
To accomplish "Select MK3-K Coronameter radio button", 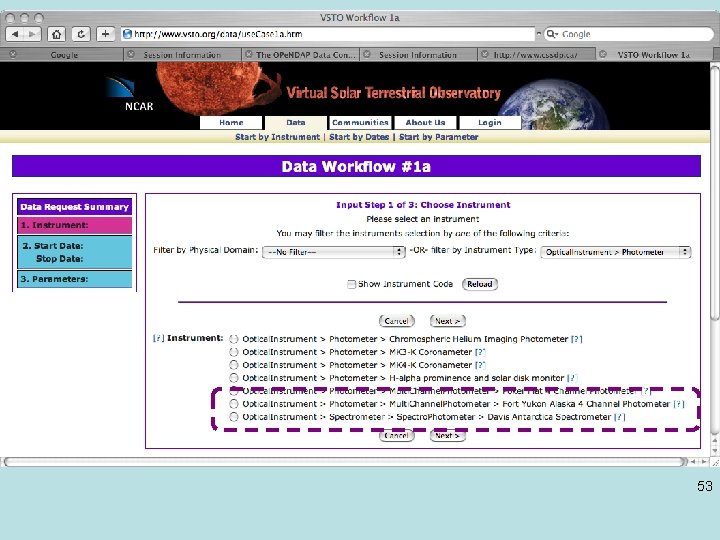I will pyautogui.click(x=234, y=352).
